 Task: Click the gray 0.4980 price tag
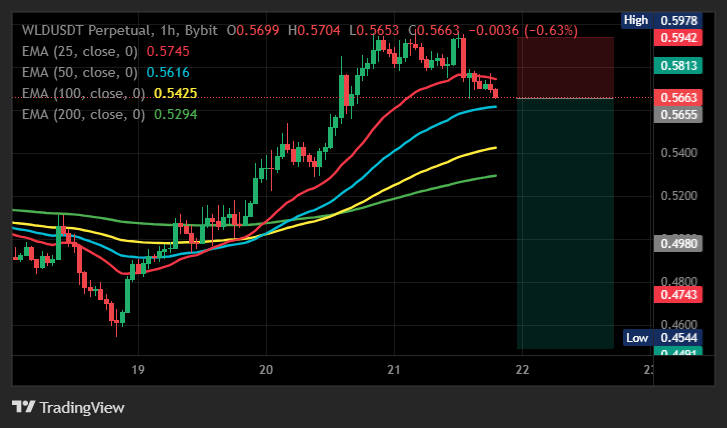678,243
